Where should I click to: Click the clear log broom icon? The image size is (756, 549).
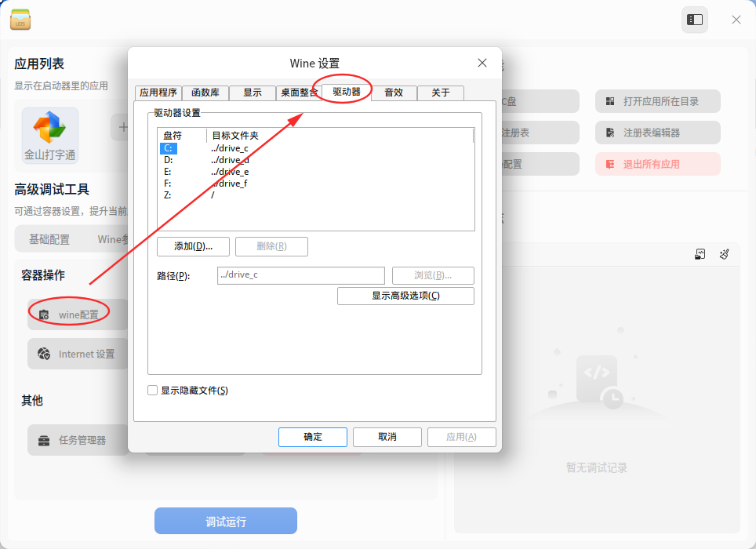(x=724, y=254)
